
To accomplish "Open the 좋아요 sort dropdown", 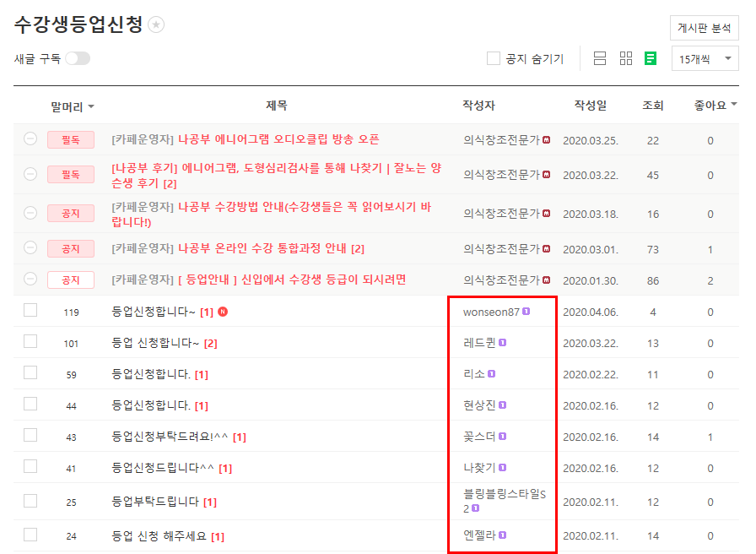I will tap(715, 106).
